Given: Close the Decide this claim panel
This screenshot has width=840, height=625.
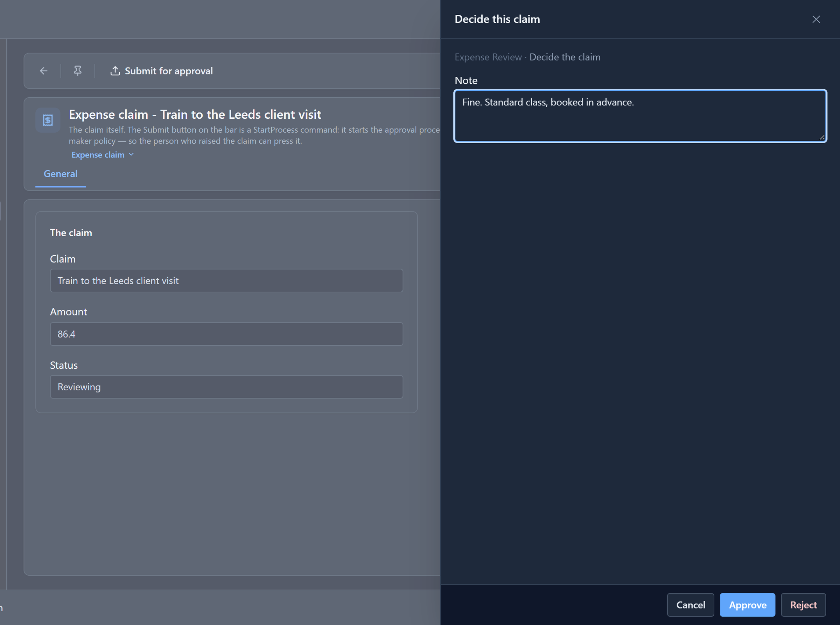Looking at the screenshot, I should click(x=816, y=19).
